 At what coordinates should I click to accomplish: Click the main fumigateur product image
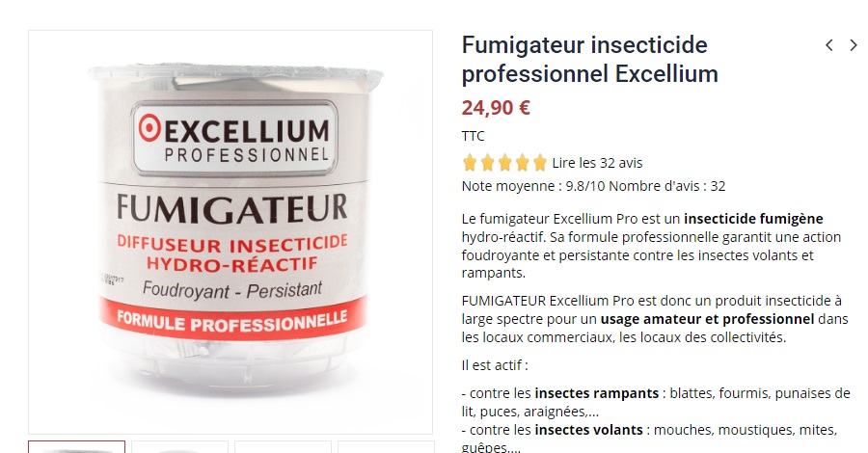point(231,232)
